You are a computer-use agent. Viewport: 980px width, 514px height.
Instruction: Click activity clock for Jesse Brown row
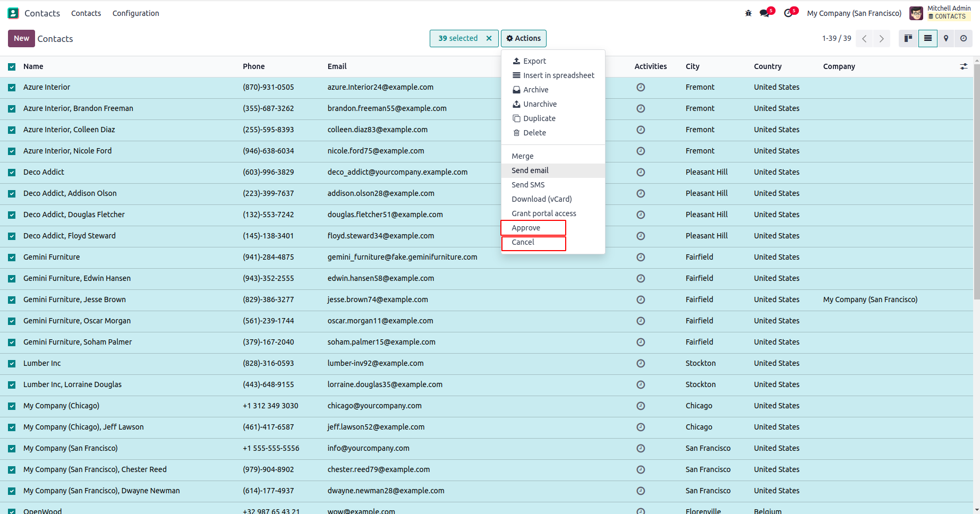click(641, 299)
